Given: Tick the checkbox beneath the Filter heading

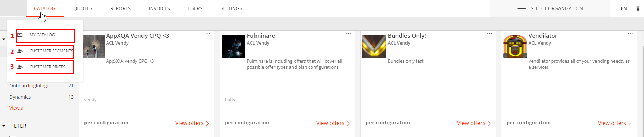Looking at the screenshot, I should click(13, 136).
